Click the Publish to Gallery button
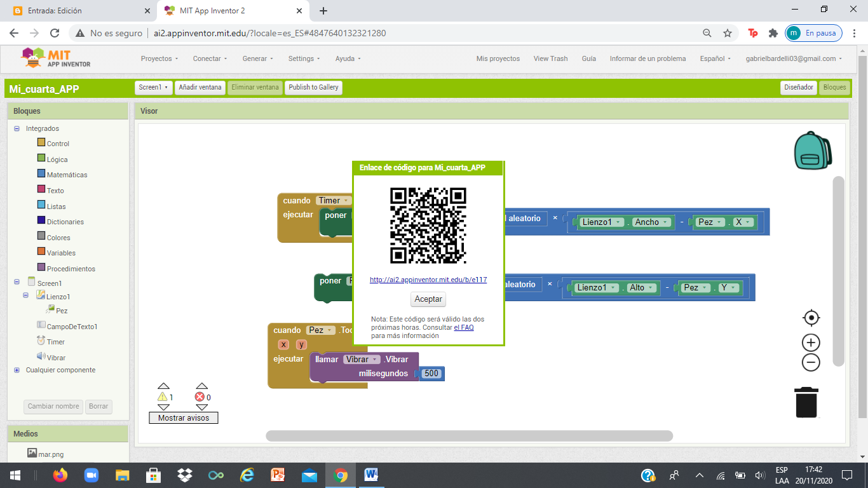 click(313, 87)
